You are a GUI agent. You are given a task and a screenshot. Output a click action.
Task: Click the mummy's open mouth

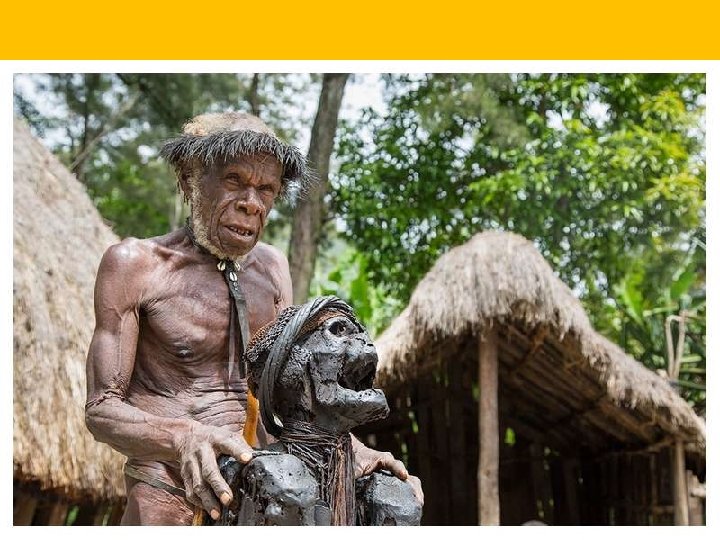tap(363, 370)
